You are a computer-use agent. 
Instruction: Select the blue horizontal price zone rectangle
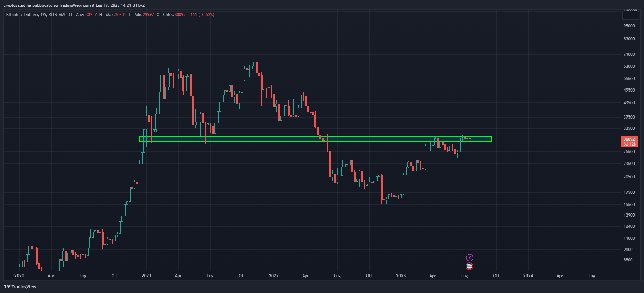pyautogui.click(x=316, y=139)
